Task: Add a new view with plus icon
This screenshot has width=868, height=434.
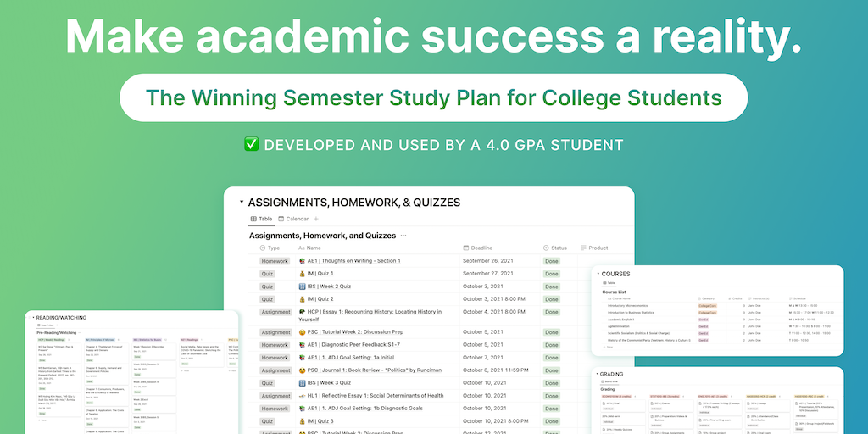Action: (316, 219)
